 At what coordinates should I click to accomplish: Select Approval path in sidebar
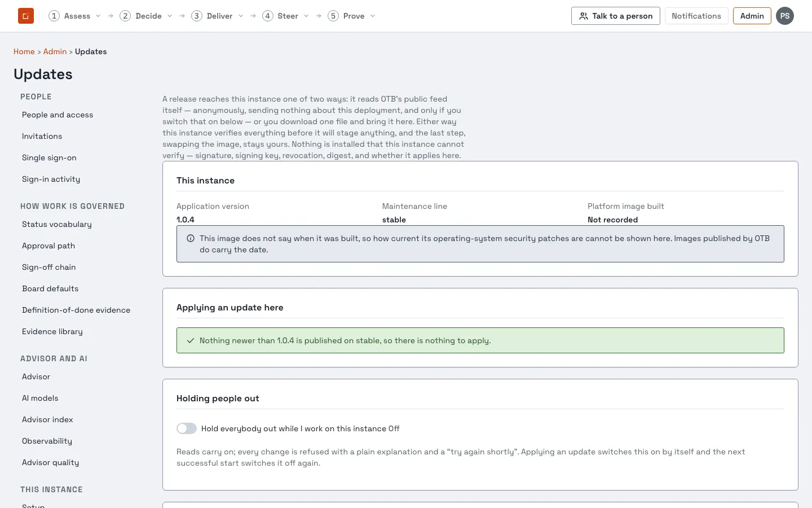click(x=48, y=246)
